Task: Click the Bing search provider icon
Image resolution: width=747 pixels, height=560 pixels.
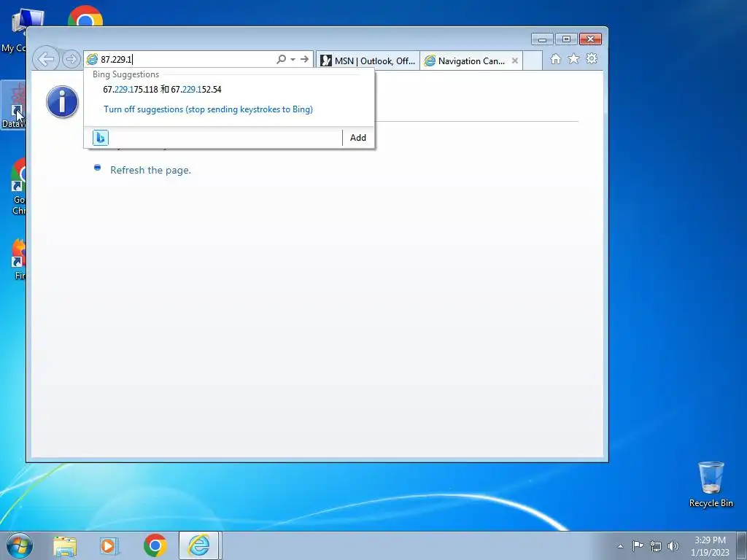Action: click(101, 138)
